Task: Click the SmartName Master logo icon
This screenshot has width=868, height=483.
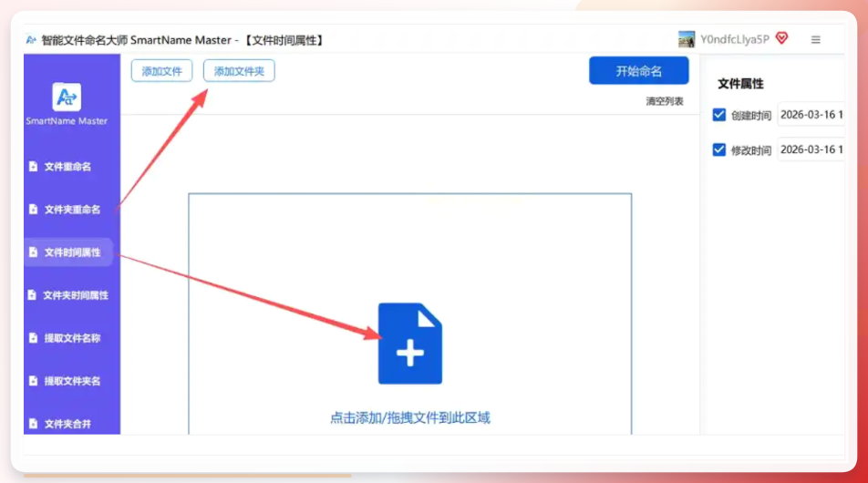Action: (x=67, y=97)
